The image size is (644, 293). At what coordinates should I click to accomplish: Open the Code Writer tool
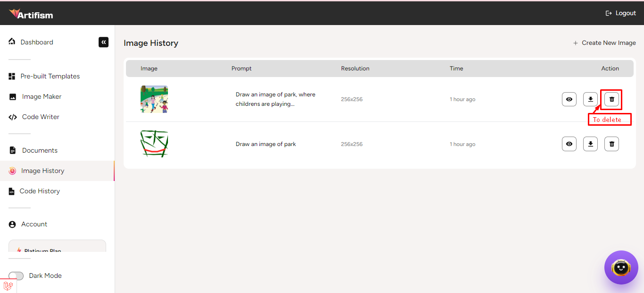41,117
